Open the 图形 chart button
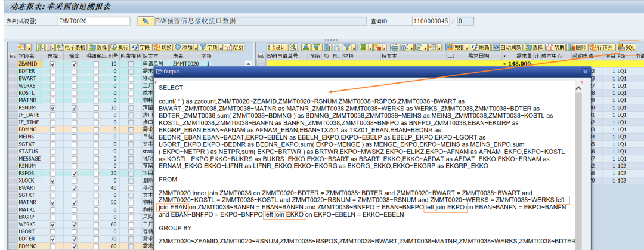Viewport: 644px width, 250px height. 577,47
